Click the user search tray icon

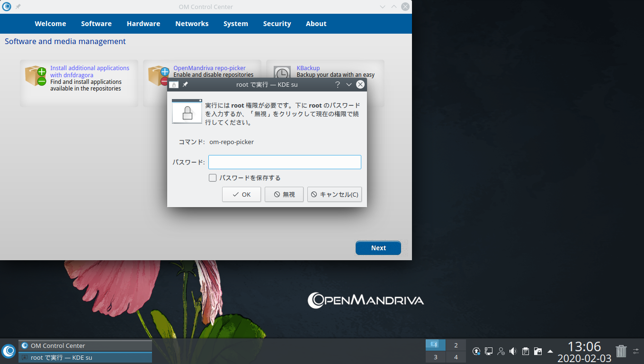tap(501, 351)
